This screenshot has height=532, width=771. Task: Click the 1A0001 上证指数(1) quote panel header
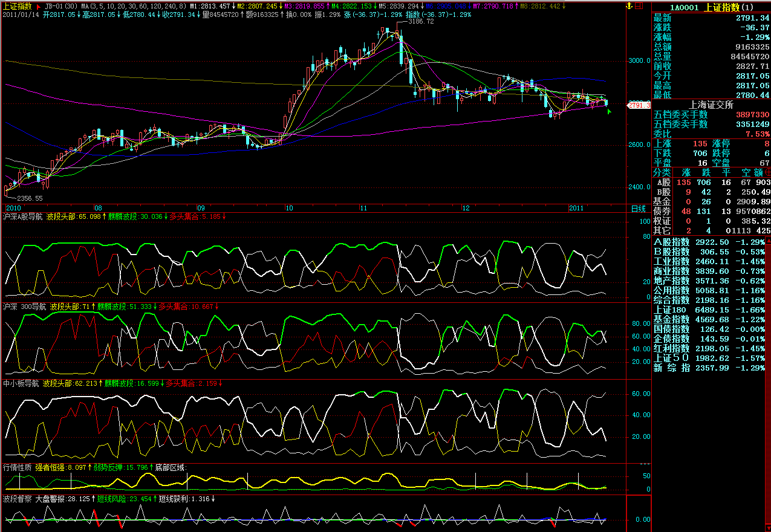coord(711,7)
